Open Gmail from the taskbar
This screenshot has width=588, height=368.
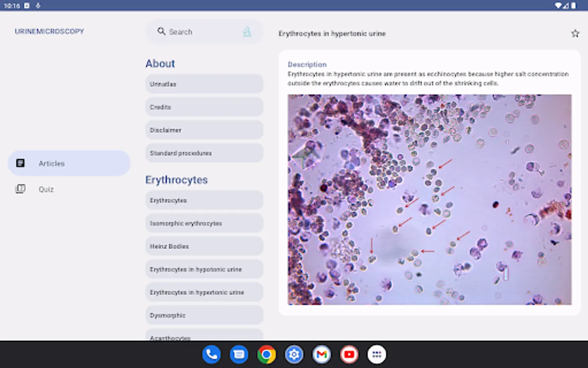point(322,355)
